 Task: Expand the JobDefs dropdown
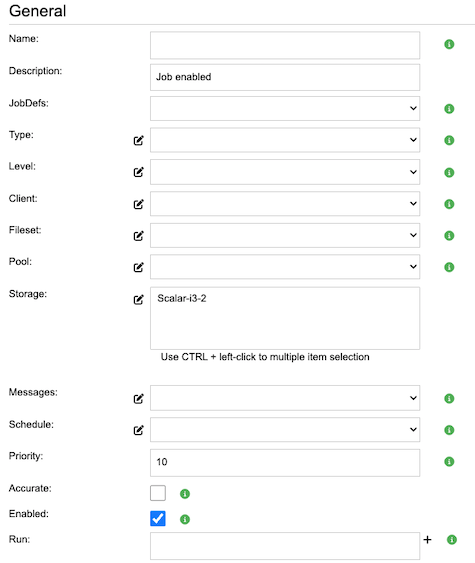pyautogui.click(x=285, y=108)
